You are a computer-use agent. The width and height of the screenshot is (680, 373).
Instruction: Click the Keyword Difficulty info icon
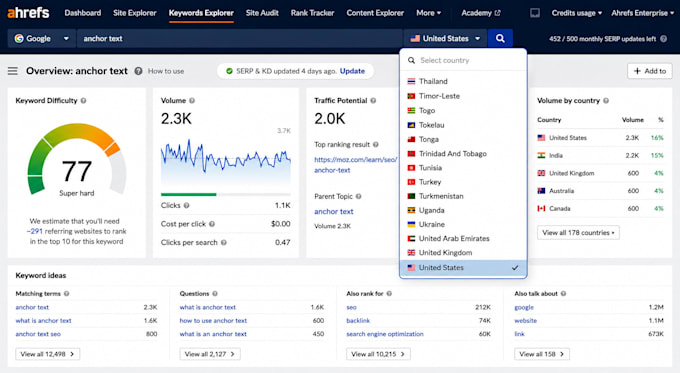pyautogui.click(x=83, y=101)
